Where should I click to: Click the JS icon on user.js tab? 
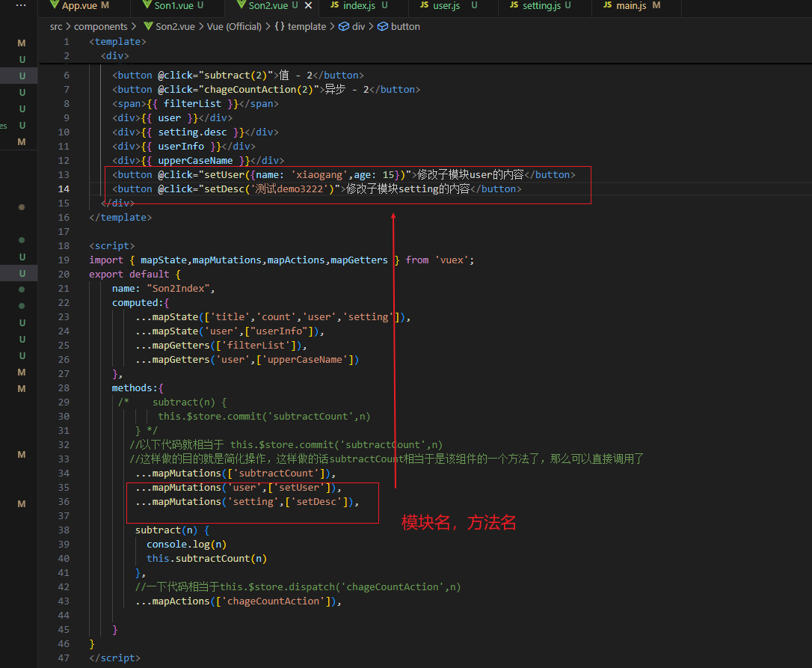424,4
